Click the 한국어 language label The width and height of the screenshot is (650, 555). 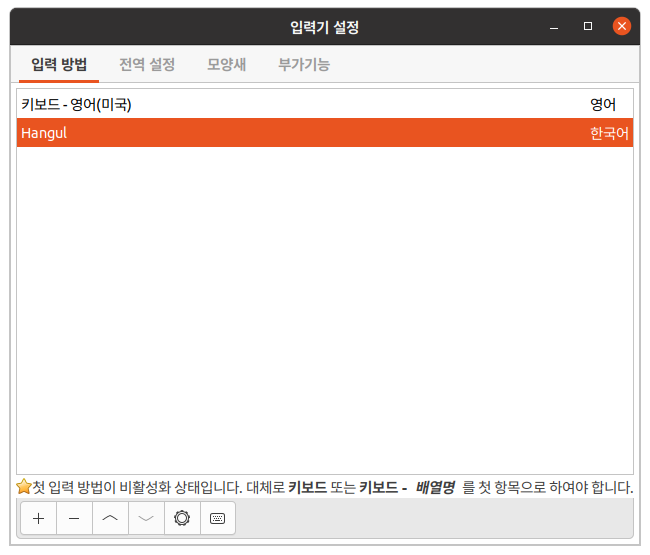coord(609,133)
